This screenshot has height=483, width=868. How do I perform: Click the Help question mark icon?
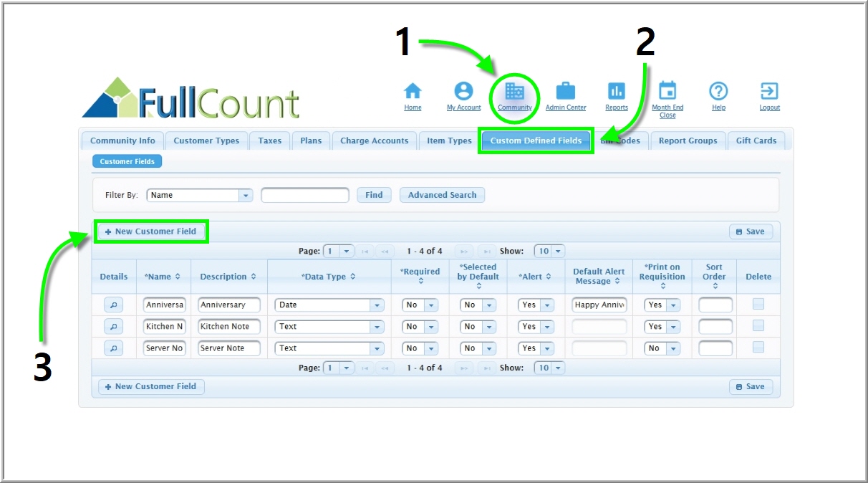718,92
